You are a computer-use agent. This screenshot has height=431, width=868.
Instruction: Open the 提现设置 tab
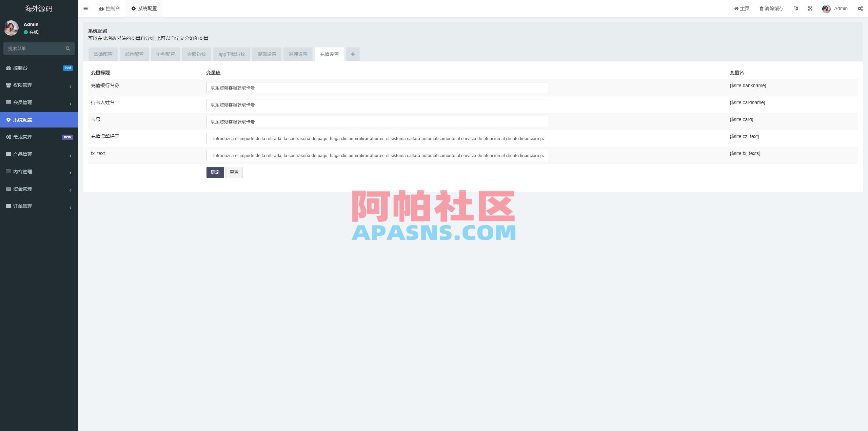click(267, 54)
